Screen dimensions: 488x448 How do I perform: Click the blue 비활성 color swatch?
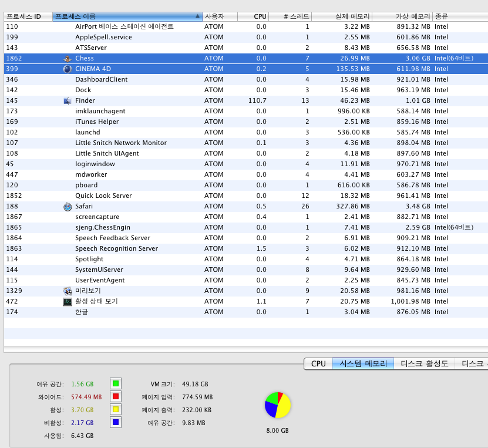coord(116,422)
